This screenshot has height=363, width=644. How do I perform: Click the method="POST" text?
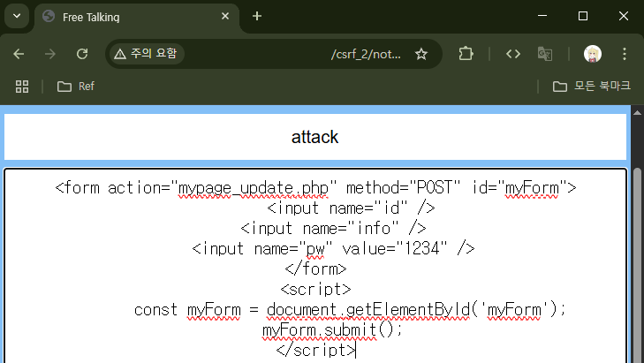pos(404,188)
